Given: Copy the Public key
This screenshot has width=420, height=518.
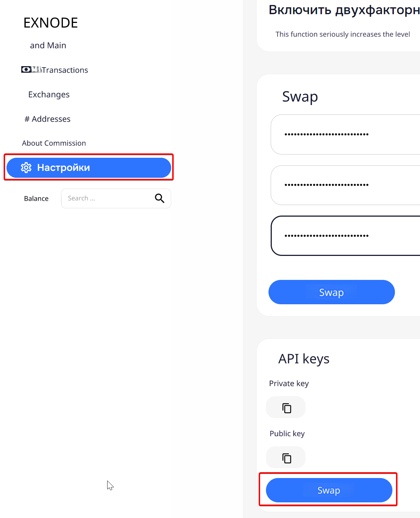Looking at the screenshot, I should pyautogui.click(x=286, y=458).
